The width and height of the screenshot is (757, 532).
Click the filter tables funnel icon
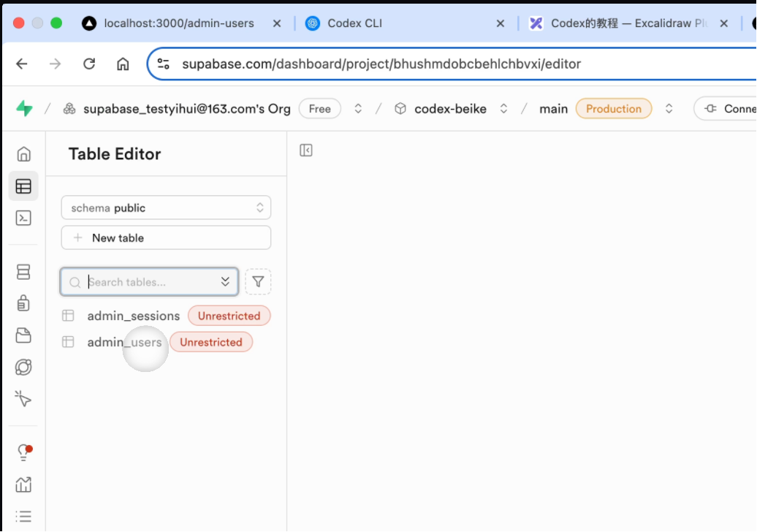click(258, 282)
